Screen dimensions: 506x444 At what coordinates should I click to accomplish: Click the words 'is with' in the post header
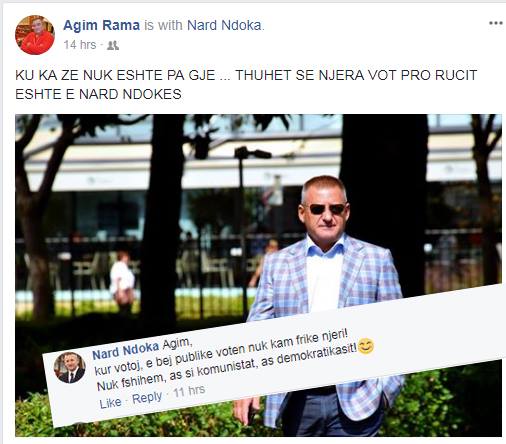tap(163, 25)
